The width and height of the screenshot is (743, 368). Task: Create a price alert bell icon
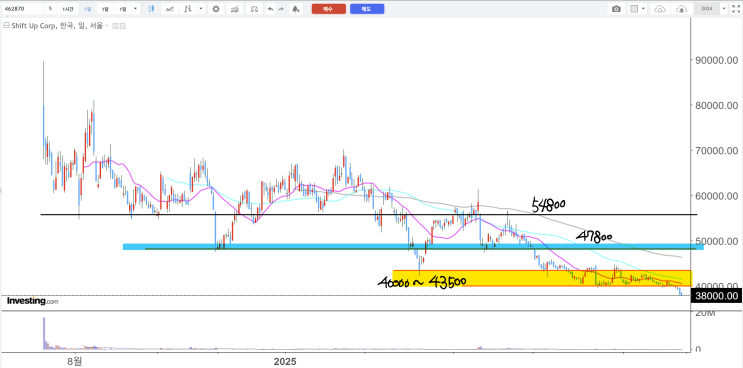[296, 9]
